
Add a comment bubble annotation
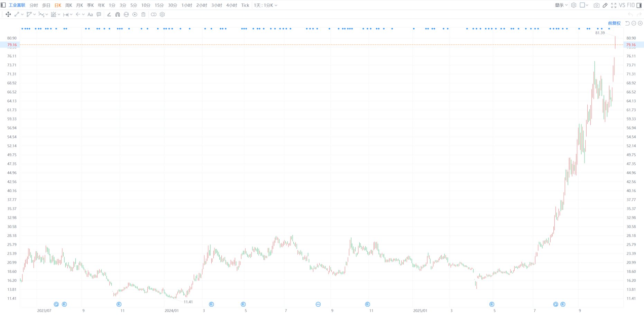pos(99,15)
